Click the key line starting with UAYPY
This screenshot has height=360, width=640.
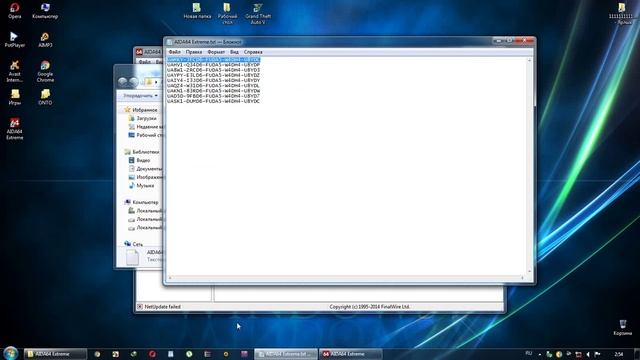[x=213, y=76]
